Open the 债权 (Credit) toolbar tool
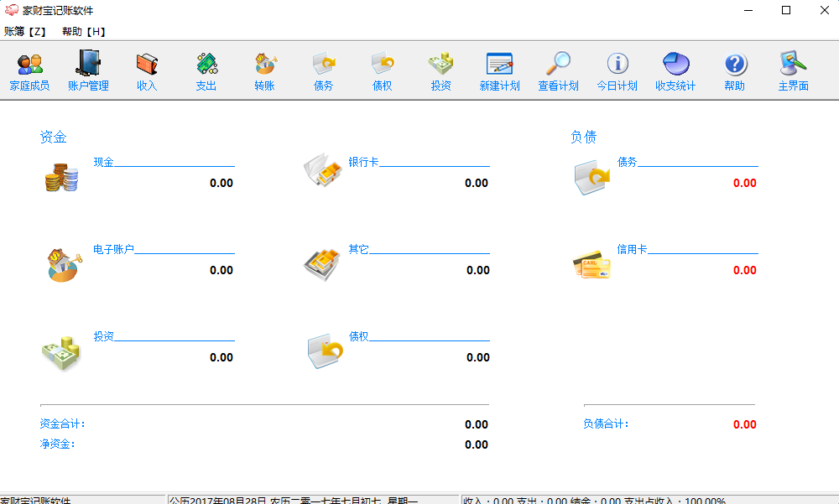The image size is (839, 504). pos(382,71)
